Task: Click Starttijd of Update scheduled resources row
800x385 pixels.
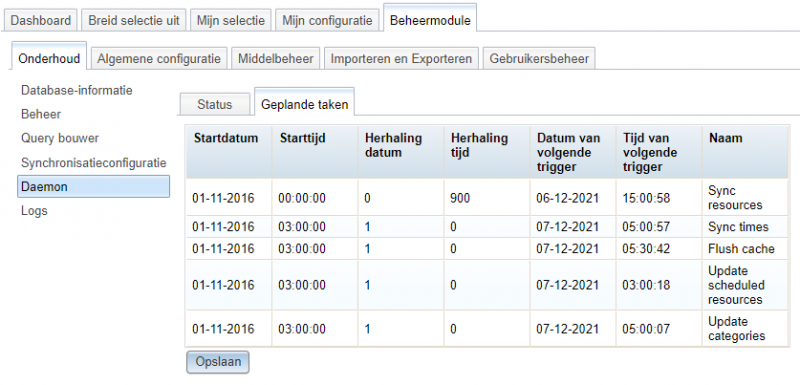Action: click(302, 285)
